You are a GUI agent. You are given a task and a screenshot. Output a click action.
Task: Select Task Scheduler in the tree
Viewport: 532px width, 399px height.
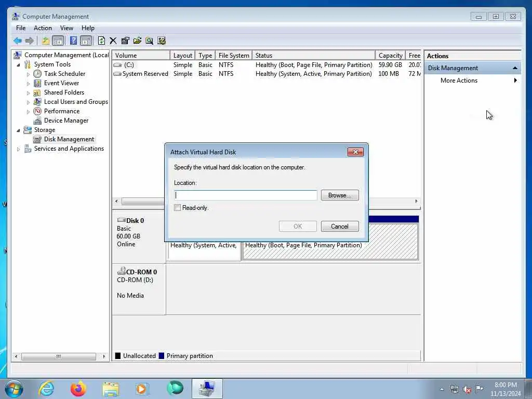pos(64,74)
